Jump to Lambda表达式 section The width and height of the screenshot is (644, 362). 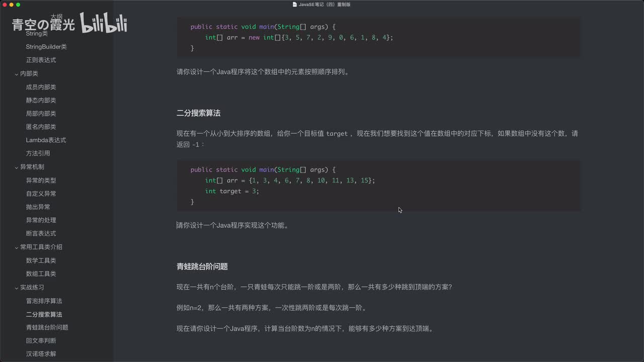[46, 140]
